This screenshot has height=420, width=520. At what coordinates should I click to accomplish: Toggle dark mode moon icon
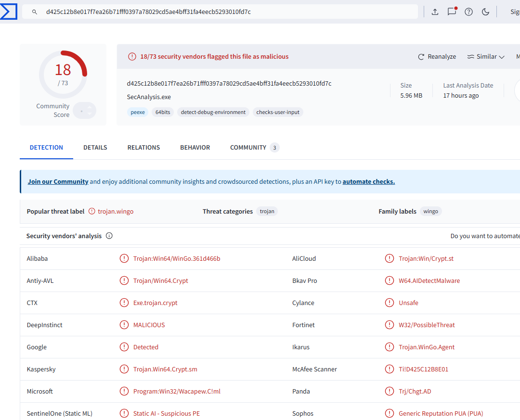click(x=485, y=12)
